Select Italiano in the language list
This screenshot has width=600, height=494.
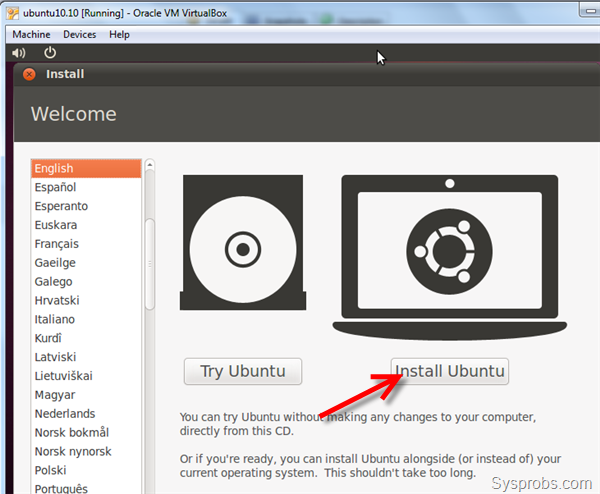(x=86, y=319)
